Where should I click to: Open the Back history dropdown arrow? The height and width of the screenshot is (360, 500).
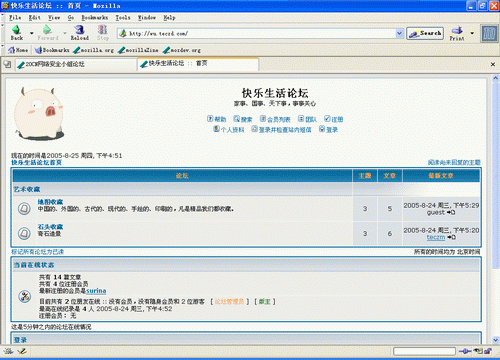coord(32,33)
